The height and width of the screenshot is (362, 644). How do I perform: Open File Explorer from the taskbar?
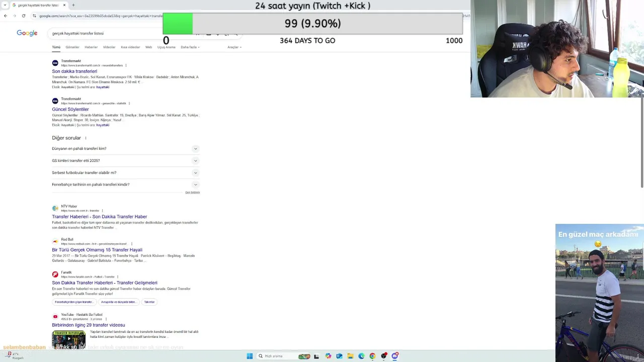click(350, 356)
